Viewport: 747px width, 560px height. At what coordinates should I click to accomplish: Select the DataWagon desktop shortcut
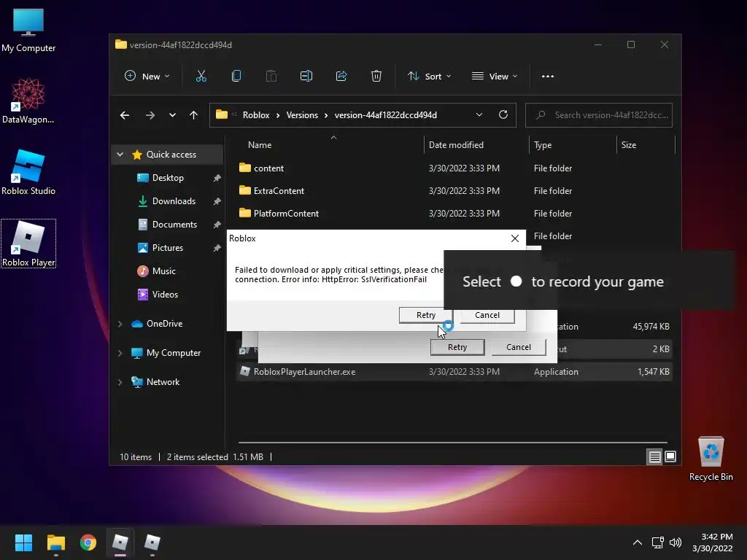coord(28,101)
